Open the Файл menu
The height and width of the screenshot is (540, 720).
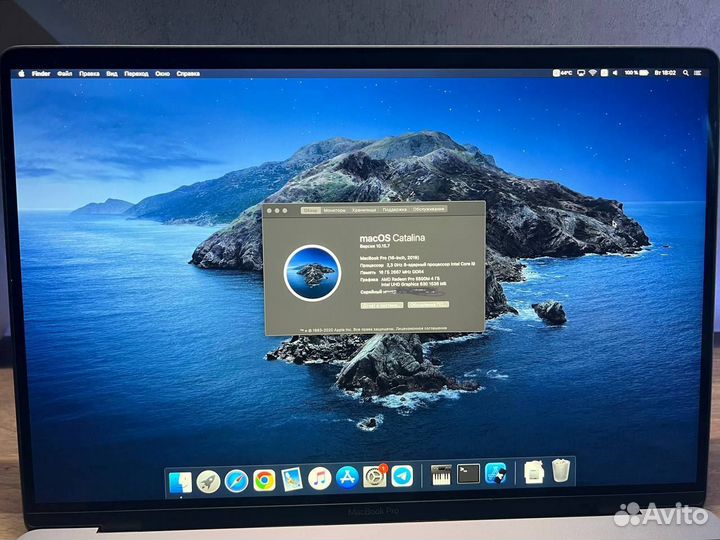point(65,73)
